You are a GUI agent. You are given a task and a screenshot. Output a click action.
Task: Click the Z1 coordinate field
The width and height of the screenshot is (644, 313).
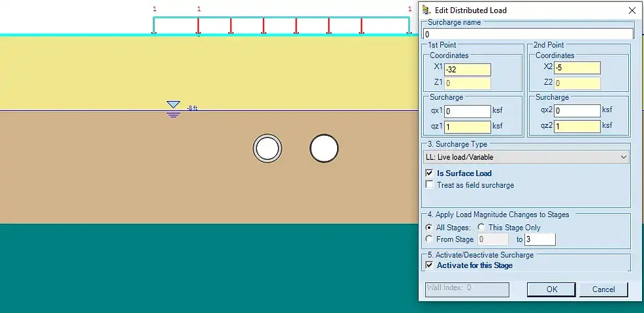click(x=467, y=83)
